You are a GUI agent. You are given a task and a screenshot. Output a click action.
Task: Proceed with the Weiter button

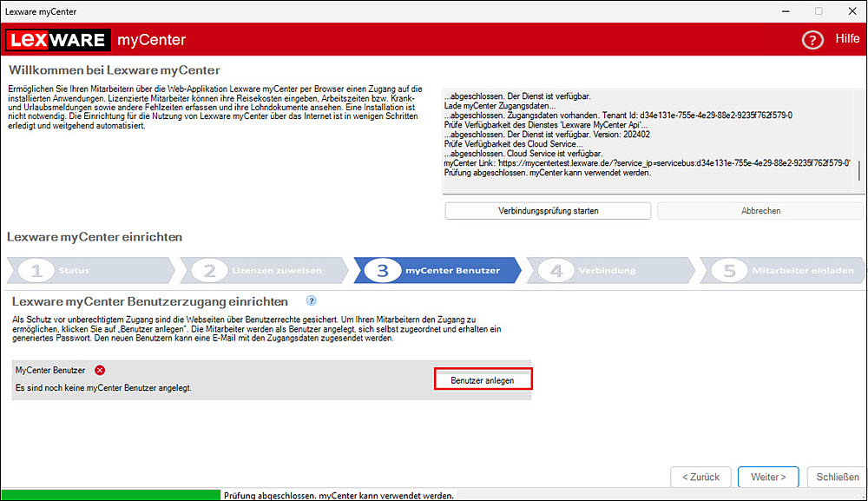pyautogui.click(x=768, y=477)
